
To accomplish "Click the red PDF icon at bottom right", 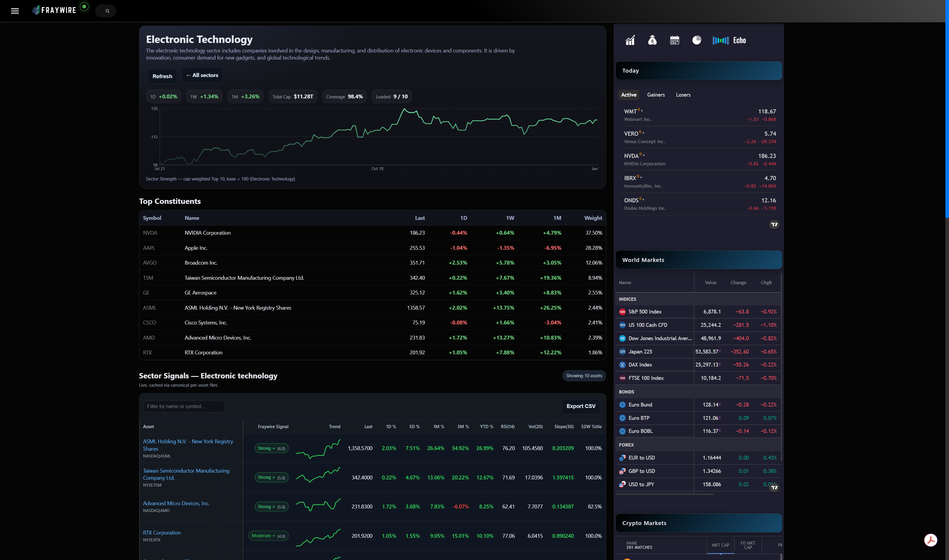I will (x=932, y=540).
